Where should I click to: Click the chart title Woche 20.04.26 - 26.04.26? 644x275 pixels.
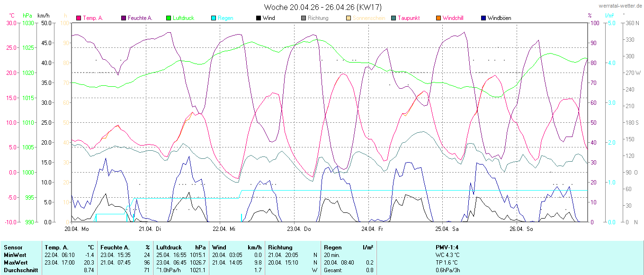[x=322, y=7]
